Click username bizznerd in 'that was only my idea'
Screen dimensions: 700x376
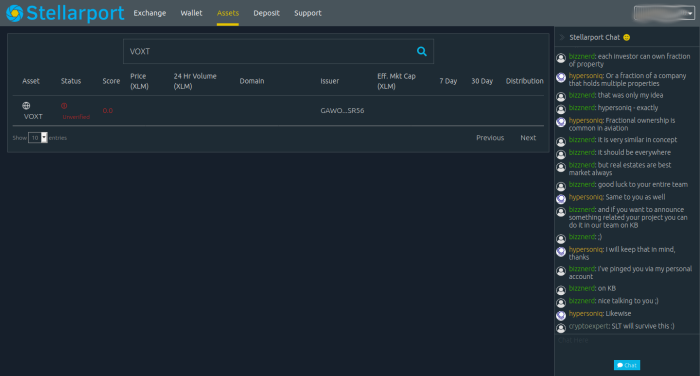pos(582,95)
